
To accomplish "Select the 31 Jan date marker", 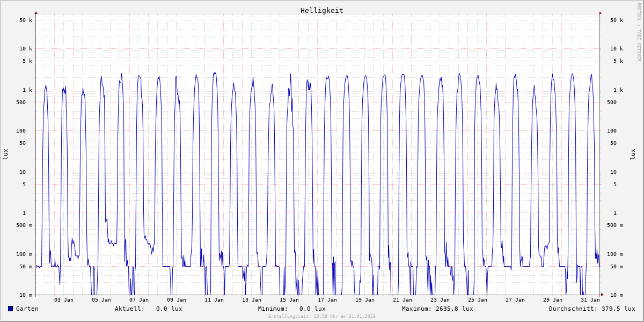I will [x=590, y=300].
